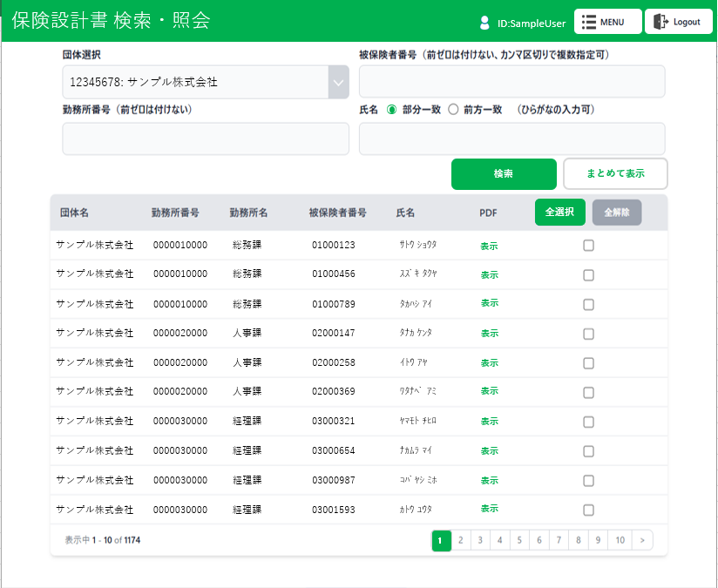Click the green 検索 button
The width and height of the screenshot is (718, 588).
pos(504,174)
